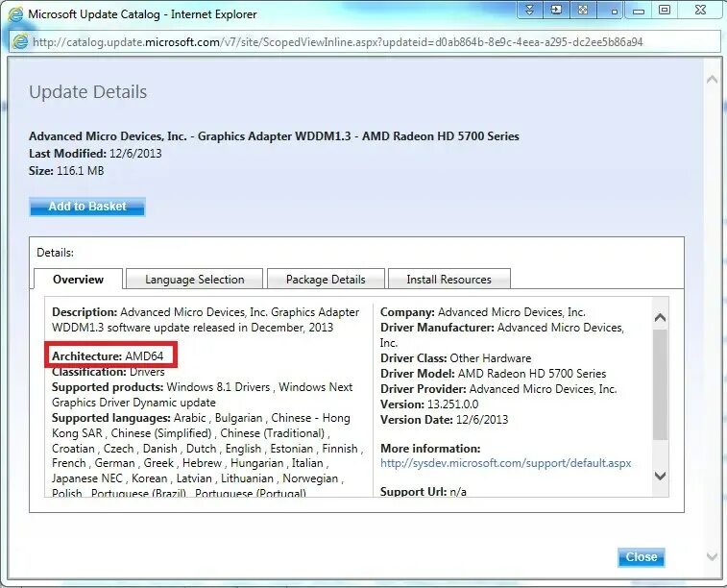Click the Details: label

(55, 253)
